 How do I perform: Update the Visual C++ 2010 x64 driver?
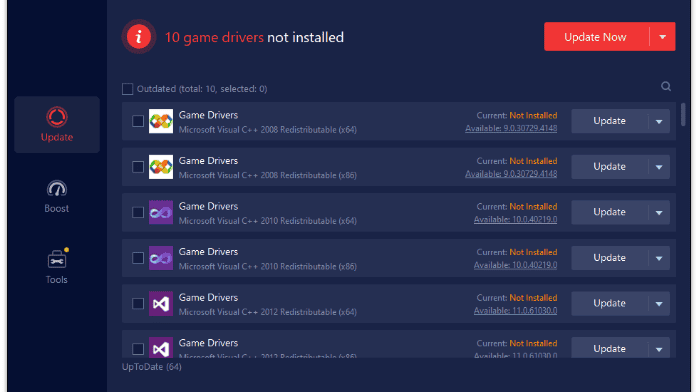(x=609, y=212)
